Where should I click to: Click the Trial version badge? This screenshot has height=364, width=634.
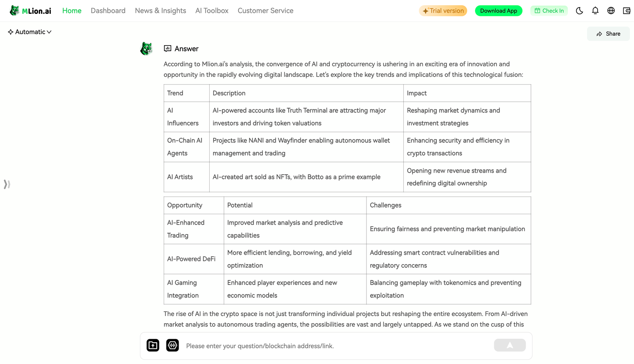pos(443,11)
